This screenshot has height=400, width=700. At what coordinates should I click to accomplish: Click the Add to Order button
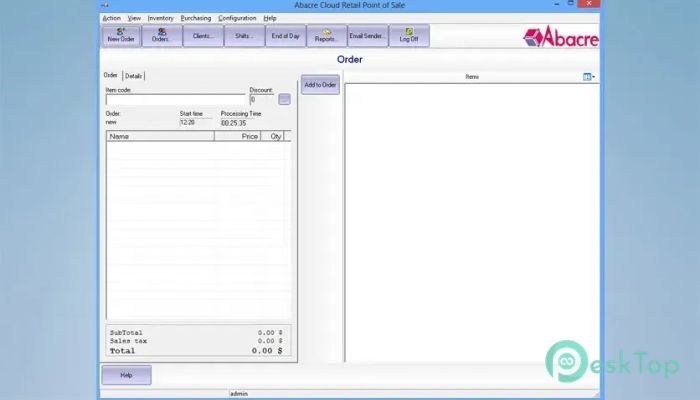pyautogui.click(x=320, y=84)
